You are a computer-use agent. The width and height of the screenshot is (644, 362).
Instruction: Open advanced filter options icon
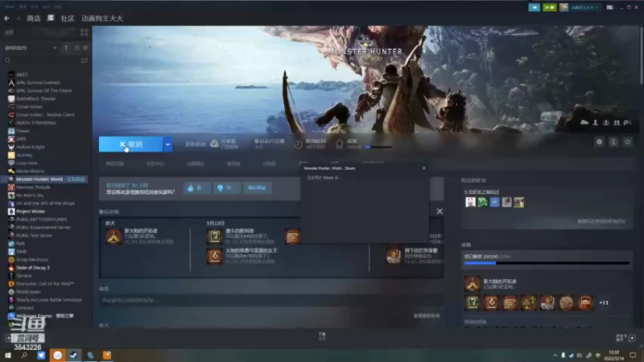click(x=85, y=61)
